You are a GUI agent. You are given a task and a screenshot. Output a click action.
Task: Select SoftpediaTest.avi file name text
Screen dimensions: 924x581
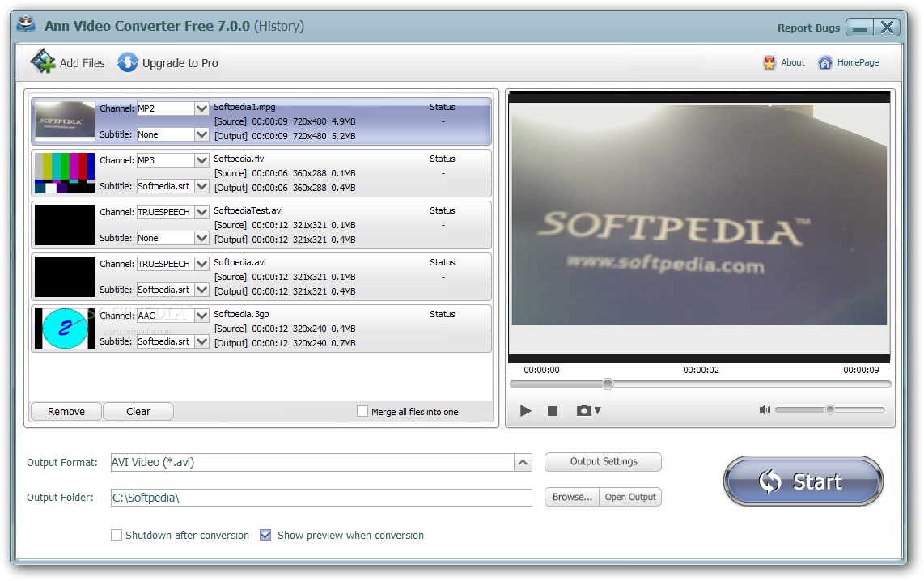(x=248, y=210)
